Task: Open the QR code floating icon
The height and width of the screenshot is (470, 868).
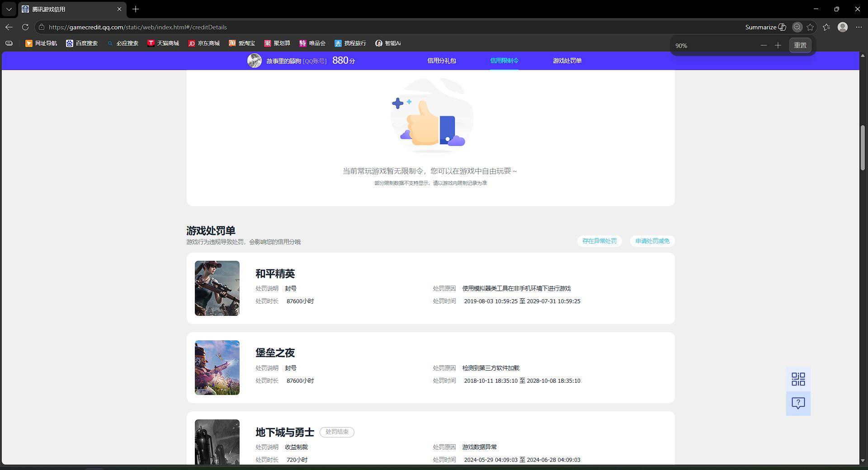Action: click(x=798, y=379)
